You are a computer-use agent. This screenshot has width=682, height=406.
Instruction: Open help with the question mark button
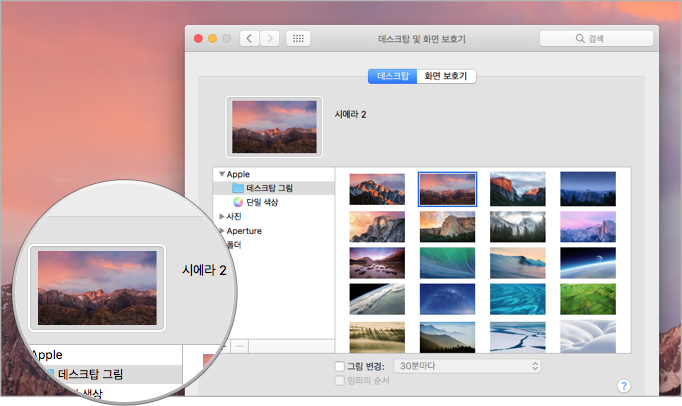tap(624, 386)
